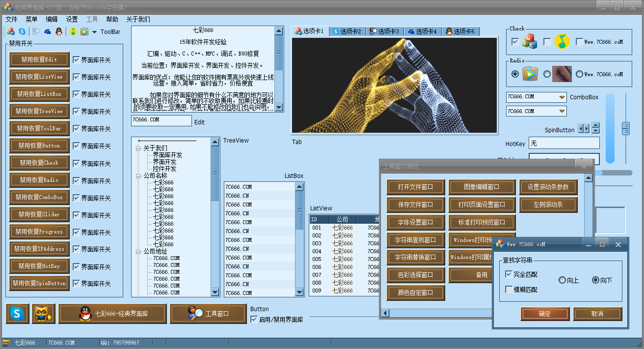This screenshot has width=644, height=349.
Task: Uncheck the 完全匹配 checkbox
Action: (x=509, y=274)
